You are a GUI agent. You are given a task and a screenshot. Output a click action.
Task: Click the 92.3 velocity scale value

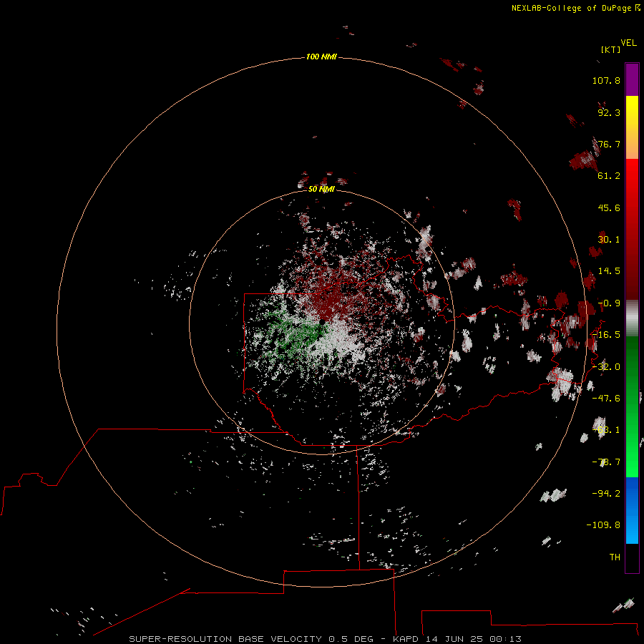tap(609, 112)
